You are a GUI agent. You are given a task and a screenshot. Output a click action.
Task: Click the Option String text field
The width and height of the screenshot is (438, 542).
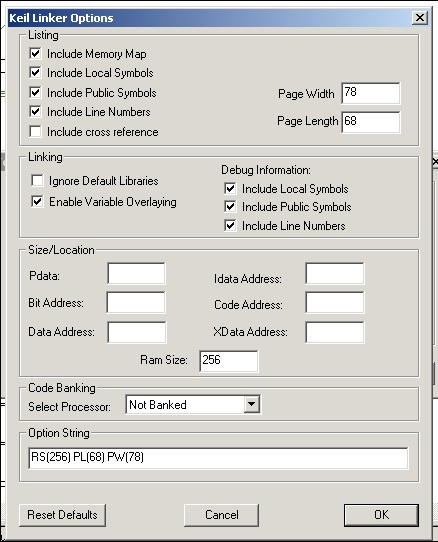[x=218, y=458]
